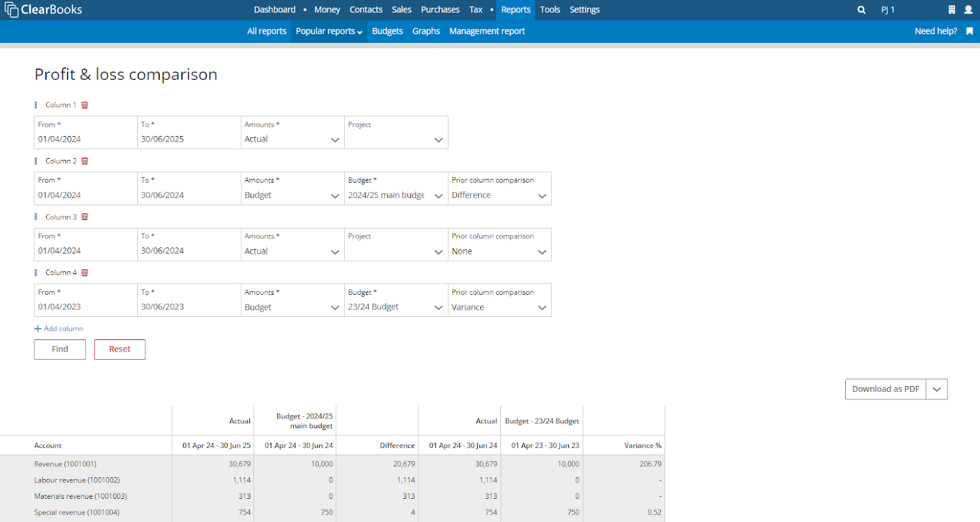Open the Tools menu

[550, 10]
